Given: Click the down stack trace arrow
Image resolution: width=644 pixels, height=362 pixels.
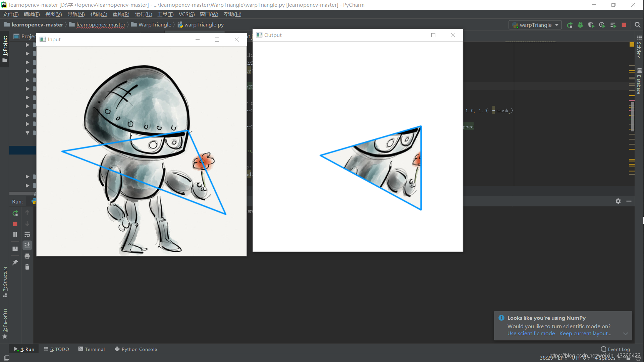Looking at the screenshot, I should 27,224.
